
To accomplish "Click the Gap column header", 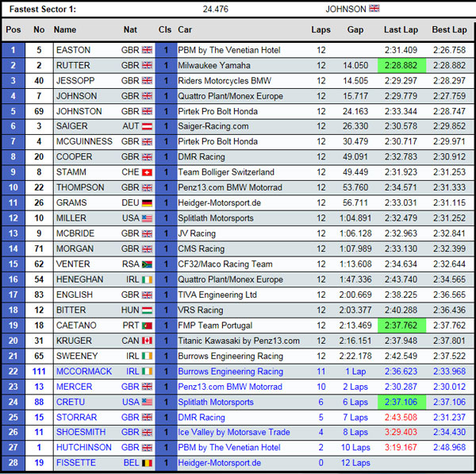I will coord(355,30).
